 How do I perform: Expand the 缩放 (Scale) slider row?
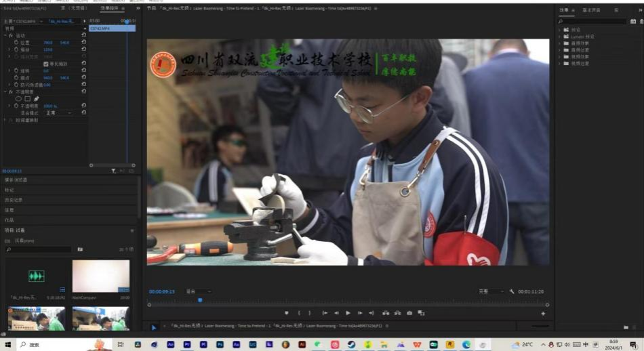click(9, 49)
